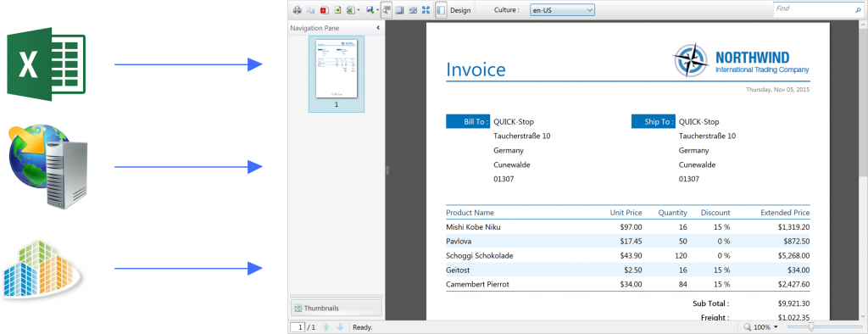The image size is (868, 334).
Task: Switch to the Thumbnails tab
Action: point(336,308)
